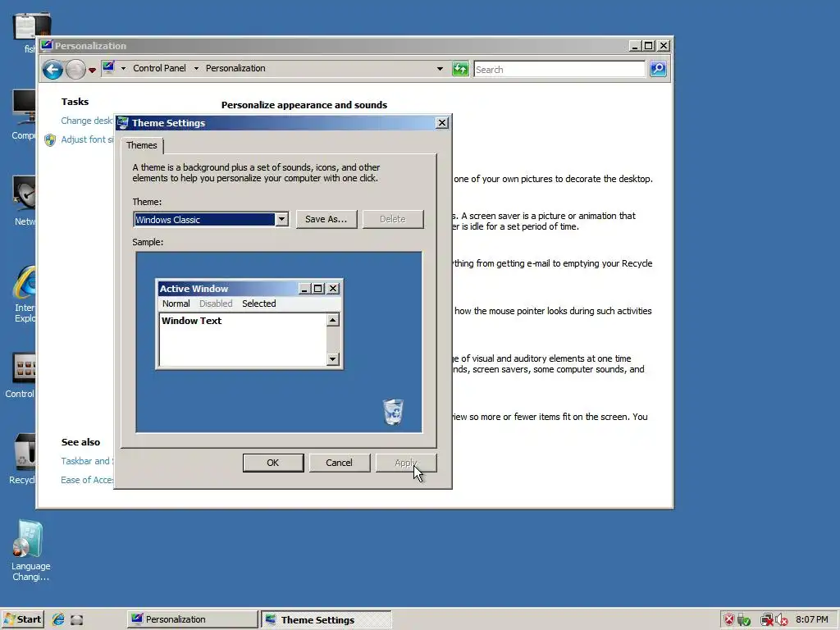This screenshot has width=840, height=630.
Task: Close the Theme Settings dialog
Action: coord(442,123)
